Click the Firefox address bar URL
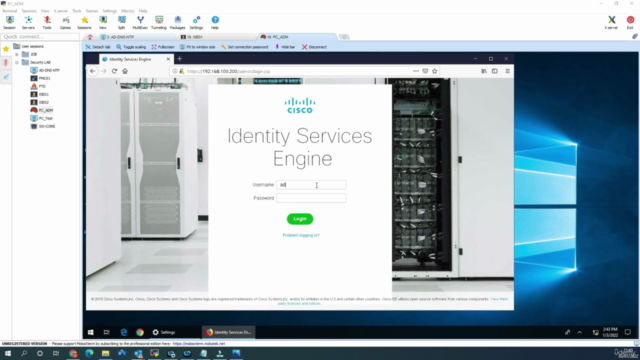 pos(228,71)
